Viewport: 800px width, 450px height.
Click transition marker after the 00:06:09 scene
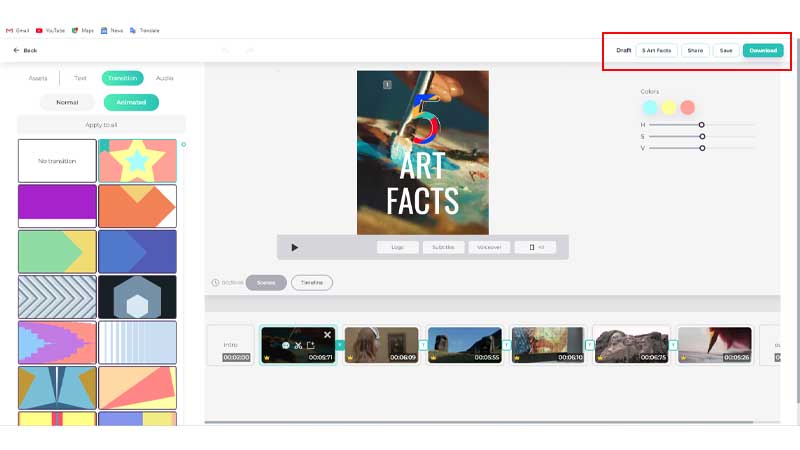click(423, 345)
